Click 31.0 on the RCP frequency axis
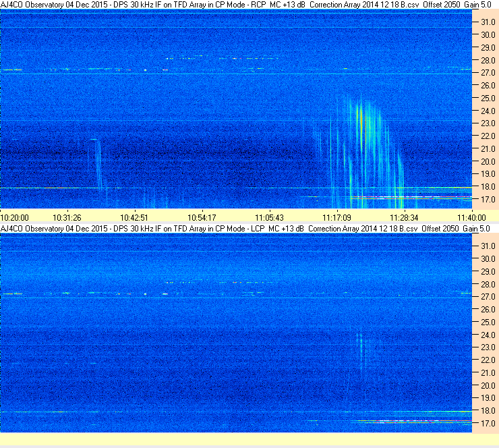Screen dimensions: 499x448 (488, 22)
